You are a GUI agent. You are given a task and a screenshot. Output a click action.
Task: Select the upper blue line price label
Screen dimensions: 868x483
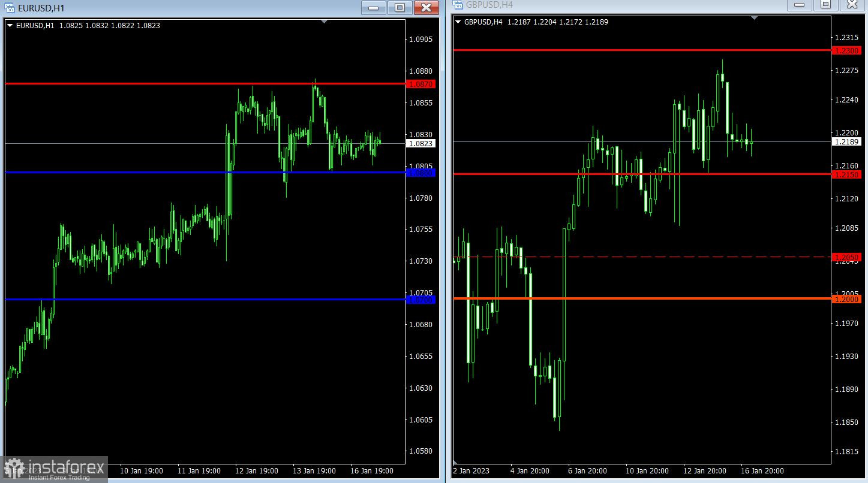coord(421,173)
